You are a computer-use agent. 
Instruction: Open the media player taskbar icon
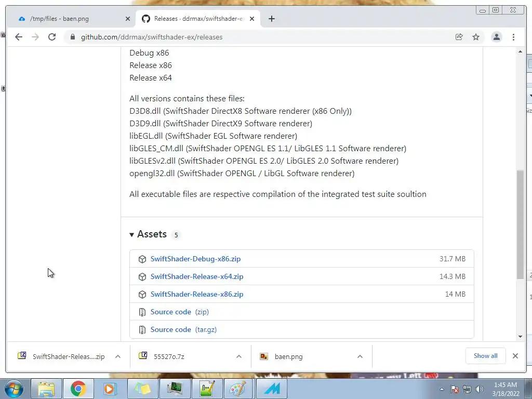(110, 389)
